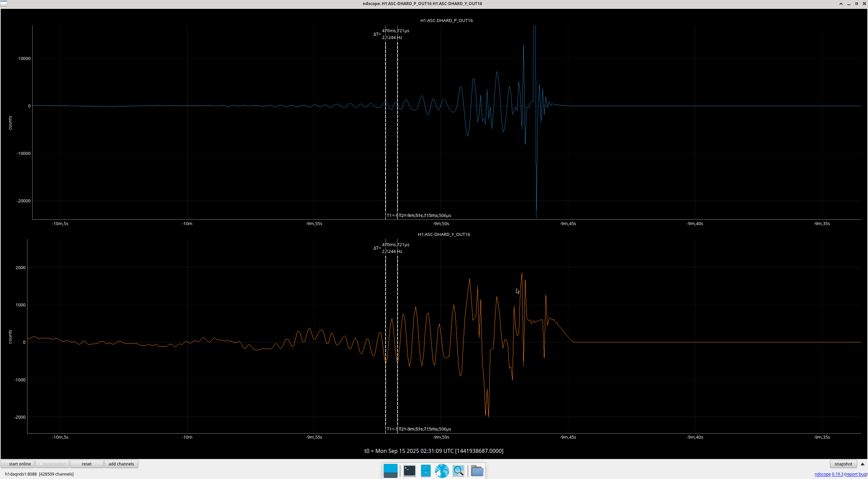Roll up the window with title bar arrow
The width and height of the screenshot is (868, 479).
pyautogui.click(x=841, y=3)
